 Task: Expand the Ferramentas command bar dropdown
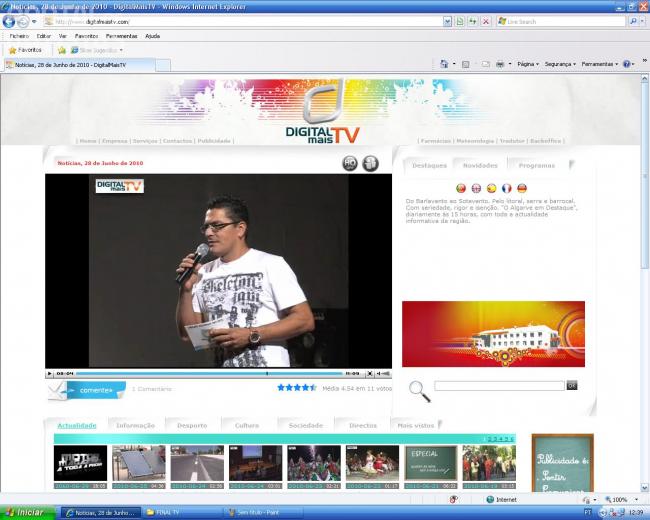[x=599, y=64]
